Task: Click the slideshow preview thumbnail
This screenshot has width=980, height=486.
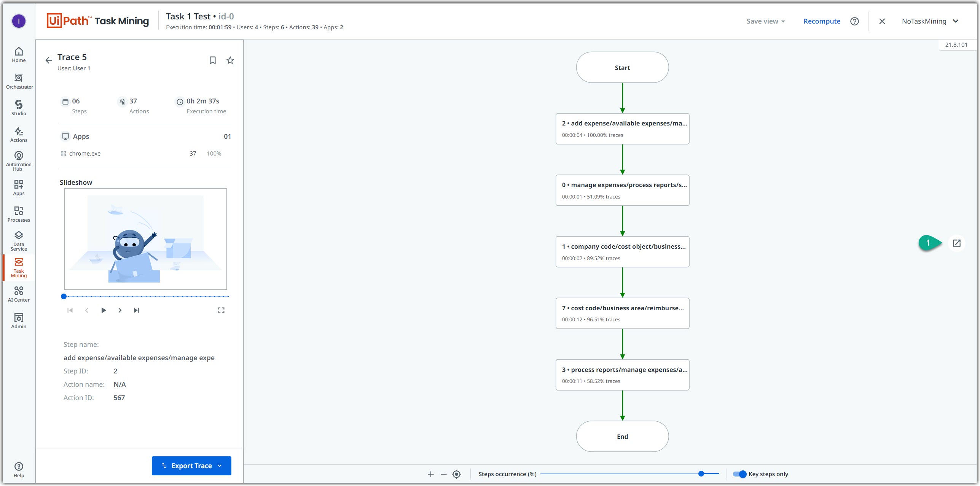Action: 145,239
